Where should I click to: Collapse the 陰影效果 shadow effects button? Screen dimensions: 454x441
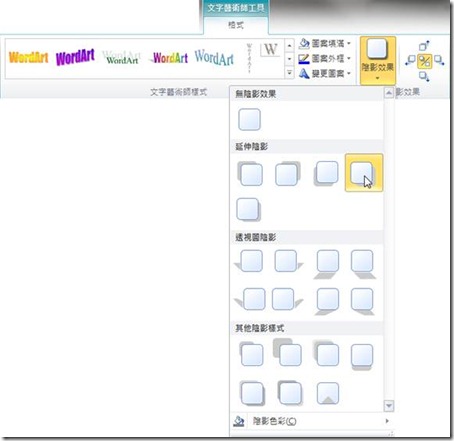[378, 60]
